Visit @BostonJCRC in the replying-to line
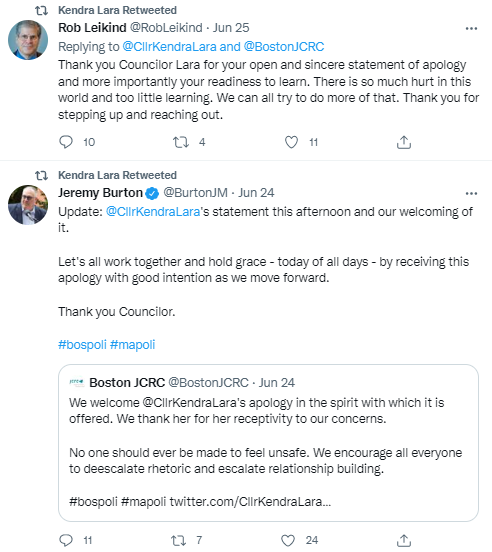This screenshot has width=492, height=552. 284,46
